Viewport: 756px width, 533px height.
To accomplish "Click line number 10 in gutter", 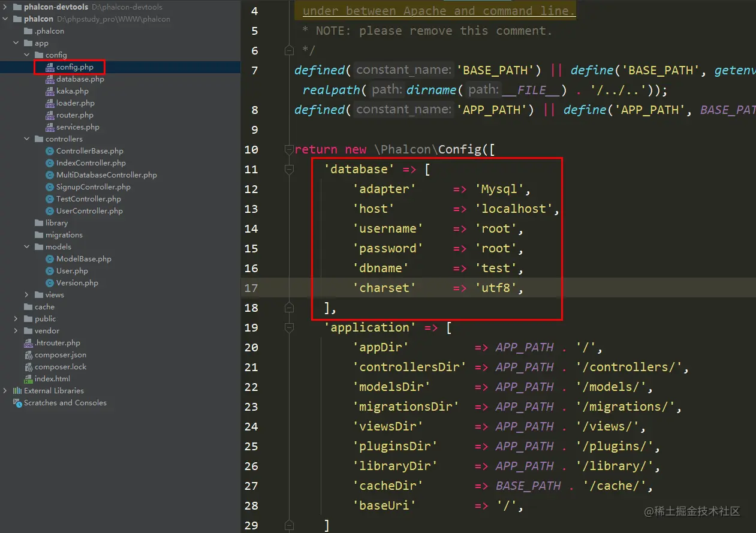I will tap(251, 149).
